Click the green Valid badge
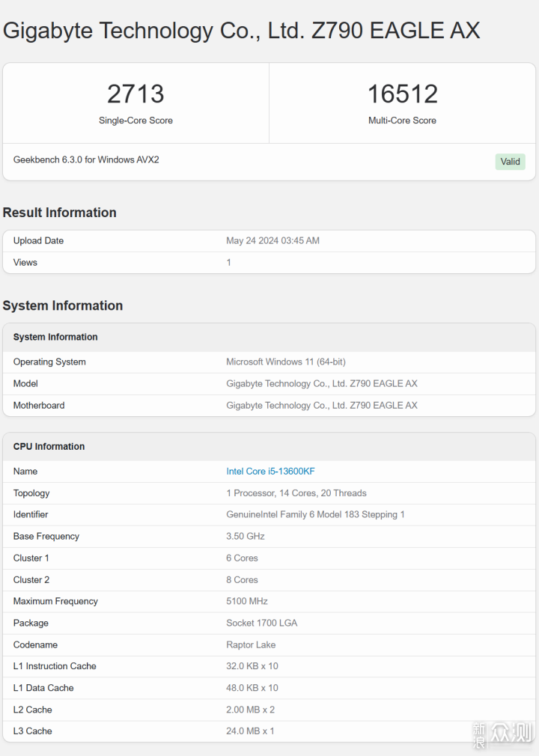 510,162
